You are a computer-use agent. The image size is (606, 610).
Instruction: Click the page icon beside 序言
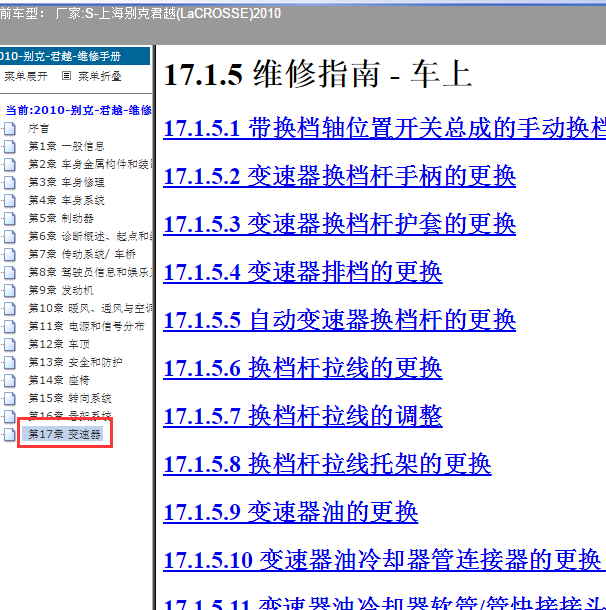[10, 128]
